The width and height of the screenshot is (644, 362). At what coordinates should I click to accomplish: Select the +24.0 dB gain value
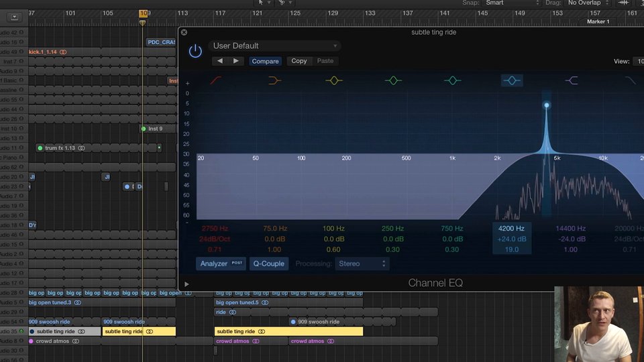(512, 239)
